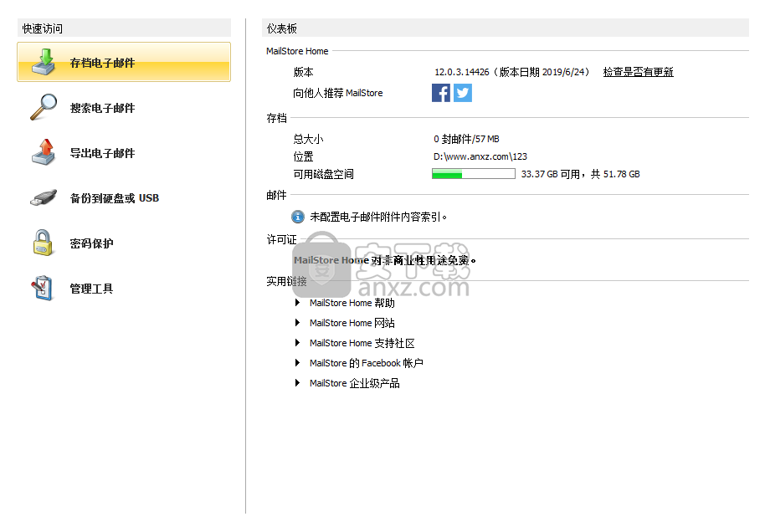Click the triangle arrow beside MailStore Home 帮助
Viewport: 765px width, 532px height.
click(297, 303)
